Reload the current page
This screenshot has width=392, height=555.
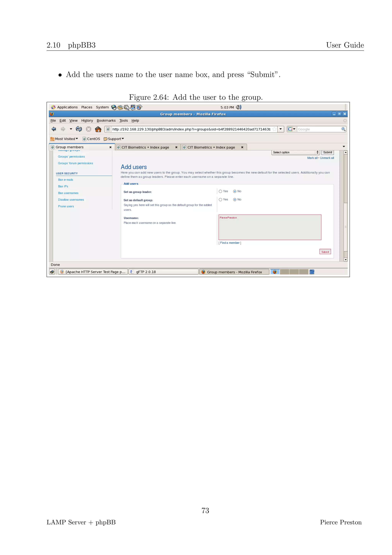click(79, 129)
